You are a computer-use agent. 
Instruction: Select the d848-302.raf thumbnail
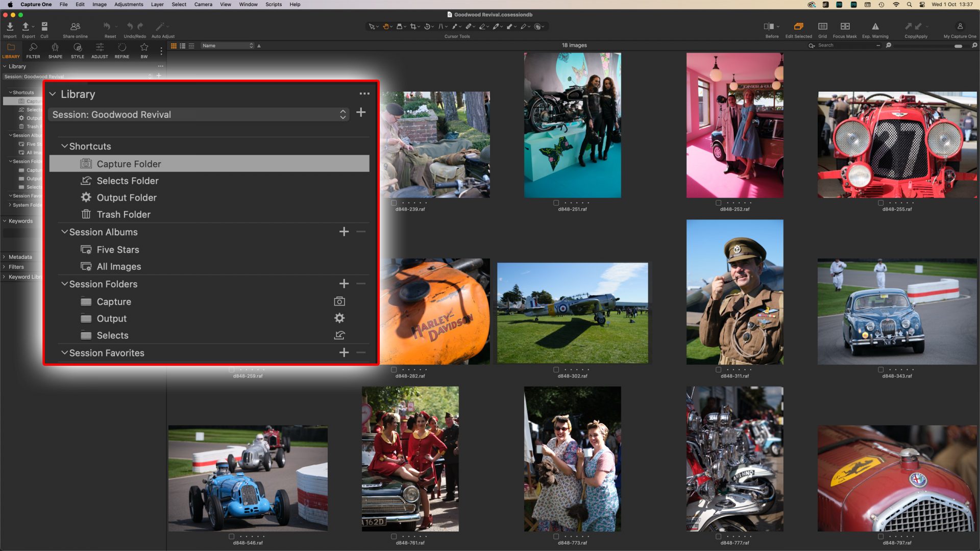tap(573, 311)
